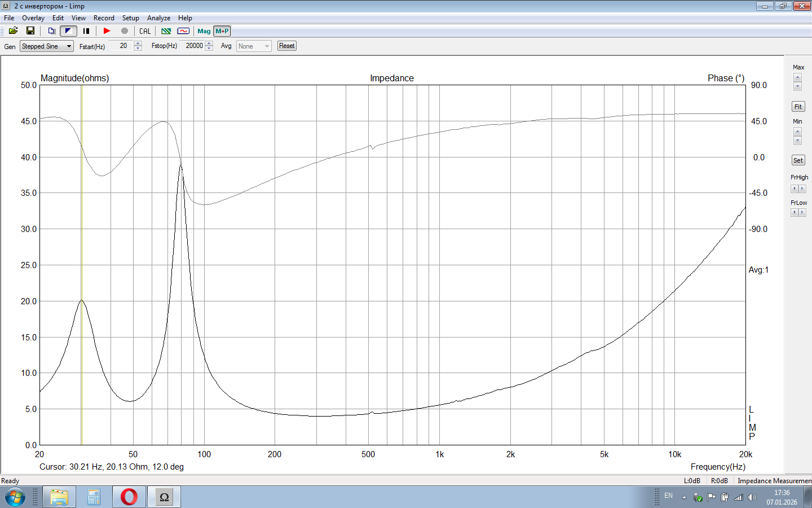Click the EN language indicator in tray
812x508 pixels.
coord(668,496)
